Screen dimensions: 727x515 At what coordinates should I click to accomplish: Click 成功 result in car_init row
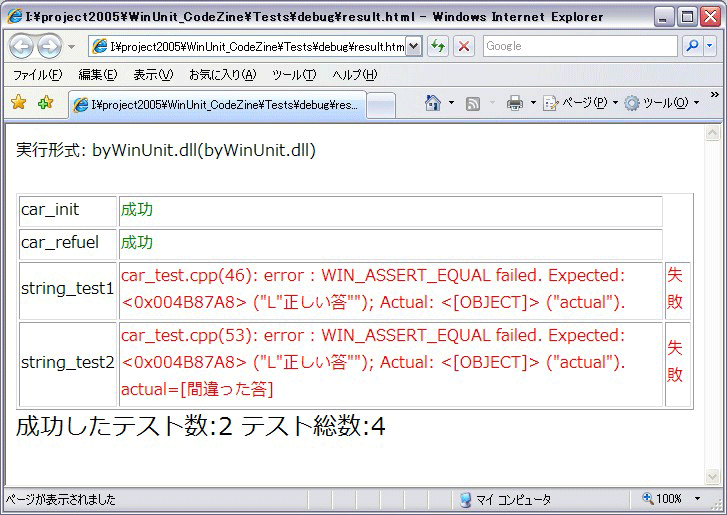pos(136,210)
